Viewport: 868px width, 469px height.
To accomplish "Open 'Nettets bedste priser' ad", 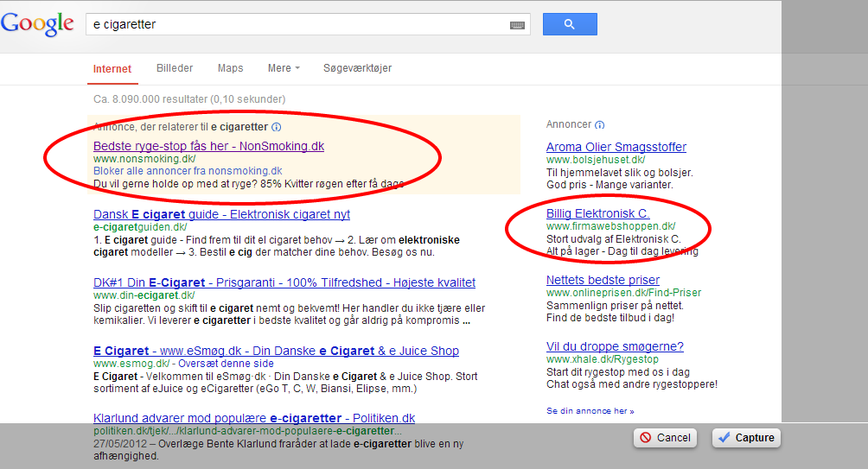I will (x=603, y=280).
